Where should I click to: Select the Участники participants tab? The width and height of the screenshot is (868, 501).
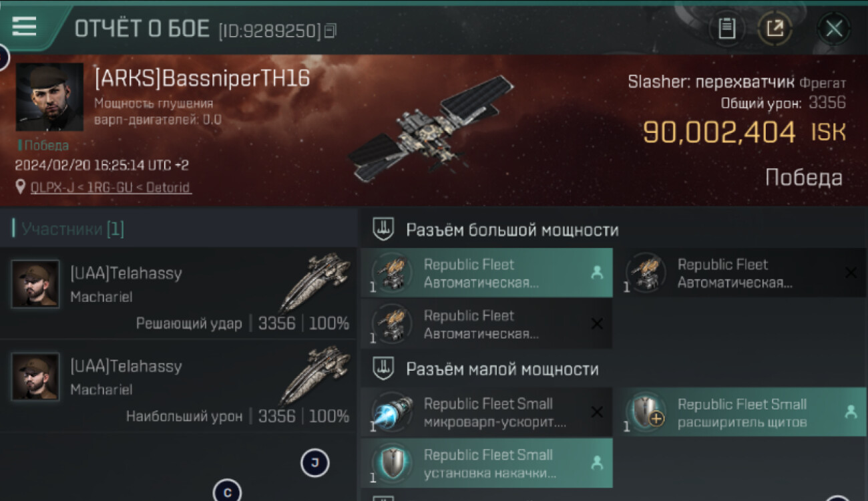[x=68, y=229]
